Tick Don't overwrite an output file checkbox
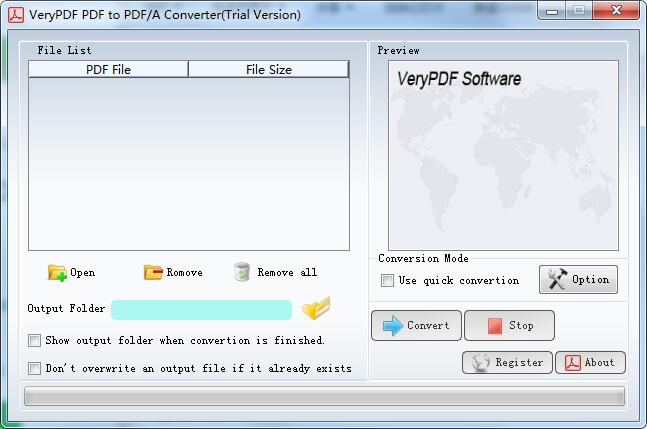The image size is (647, 429). (x=34, y=368)
